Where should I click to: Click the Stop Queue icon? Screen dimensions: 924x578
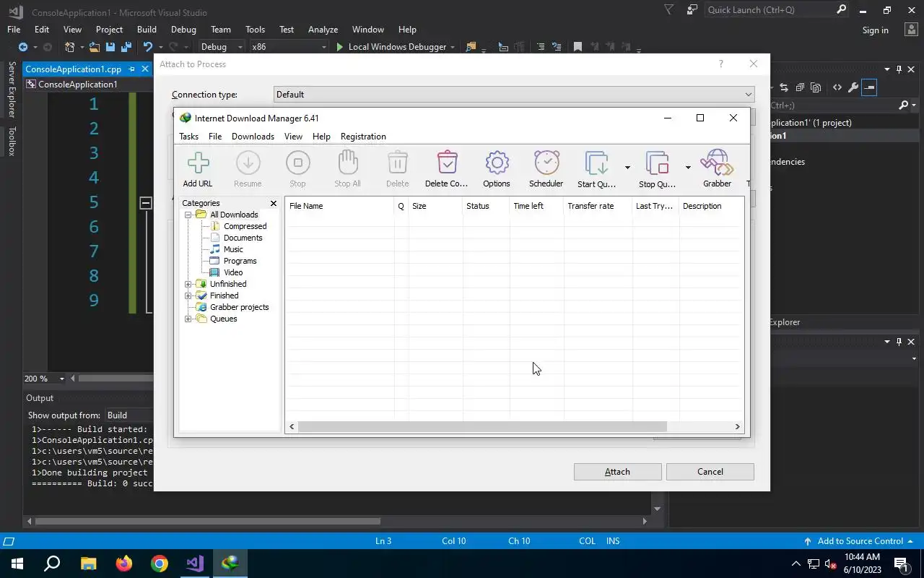657,163
